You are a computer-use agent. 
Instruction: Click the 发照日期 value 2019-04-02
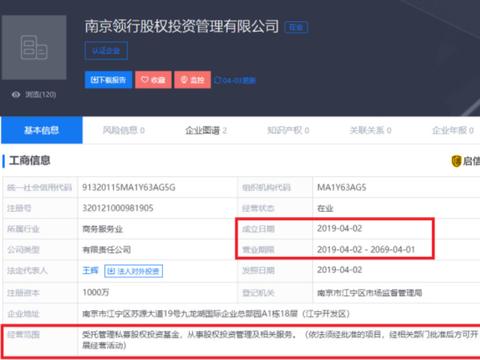[x=339, y=270]
